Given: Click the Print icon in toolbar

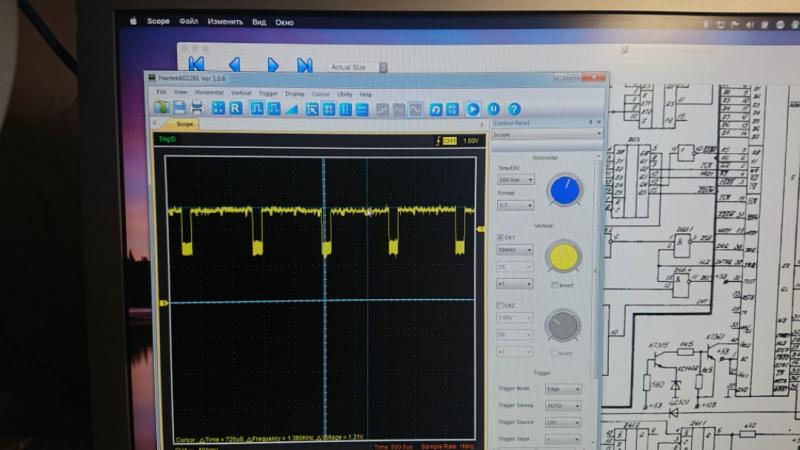Looking at the screenshot, I should (x=196, y=108).
